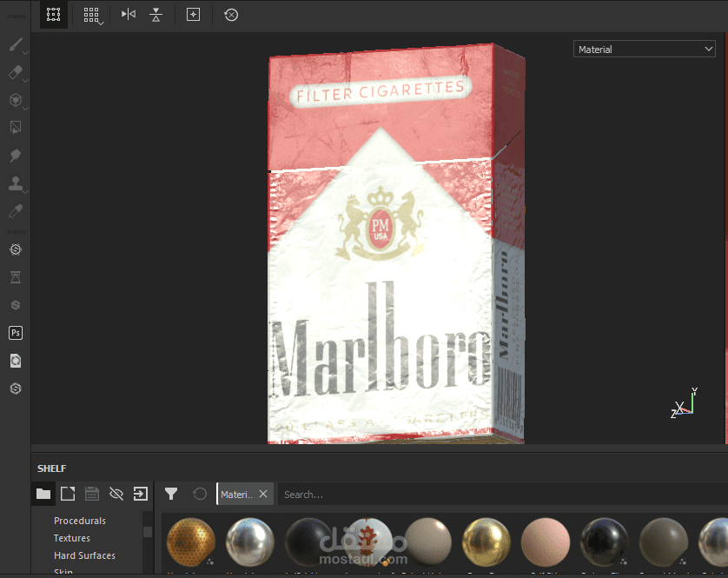Pick the first black material sphere
728x578 pixels.
click(x=308, y=542)
